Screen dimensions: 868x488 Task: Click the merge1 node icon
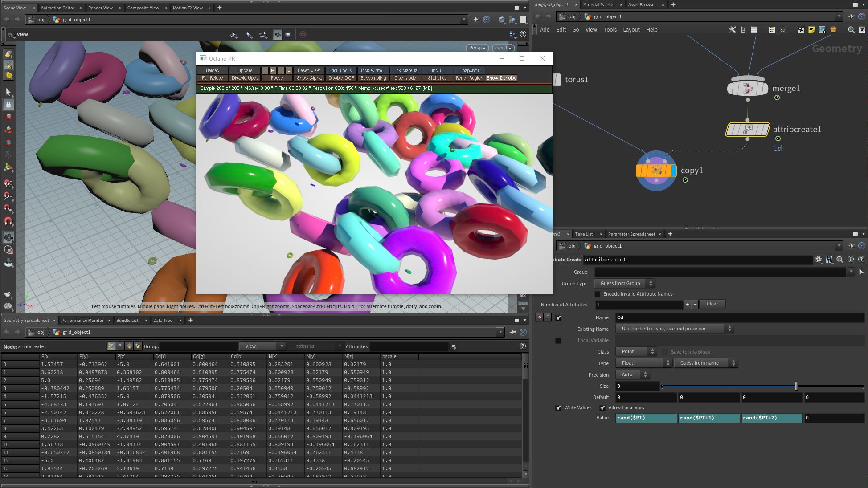[747, 88]
